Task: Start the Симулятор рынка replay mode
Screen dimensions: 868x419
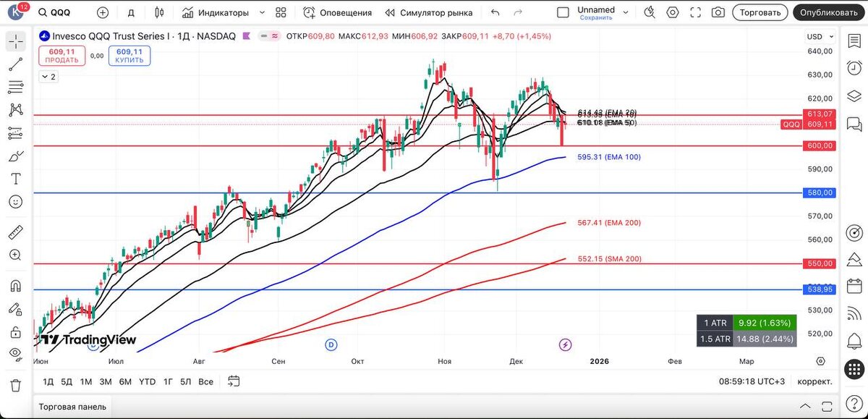Action: [x=429, y=12]
